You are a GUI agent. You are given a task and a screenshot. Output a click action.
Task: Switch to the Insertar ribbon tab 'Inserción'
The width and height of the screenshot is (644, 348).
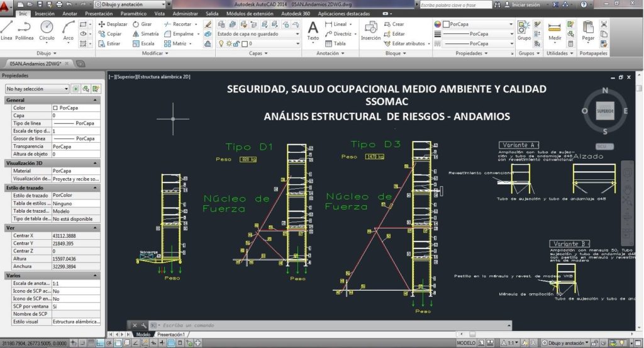click(x=44, y=13)
